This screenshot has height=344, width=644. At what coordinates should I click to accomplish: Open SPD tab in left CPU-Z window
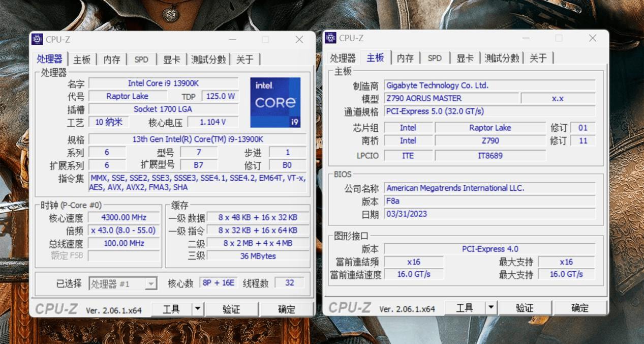[141, 60]
